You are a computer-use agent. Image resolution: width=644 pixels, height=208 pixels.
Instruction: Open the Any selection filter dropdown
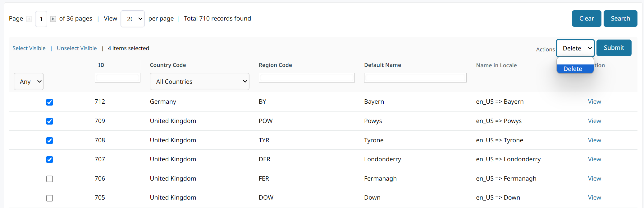[x=29, y=82]
